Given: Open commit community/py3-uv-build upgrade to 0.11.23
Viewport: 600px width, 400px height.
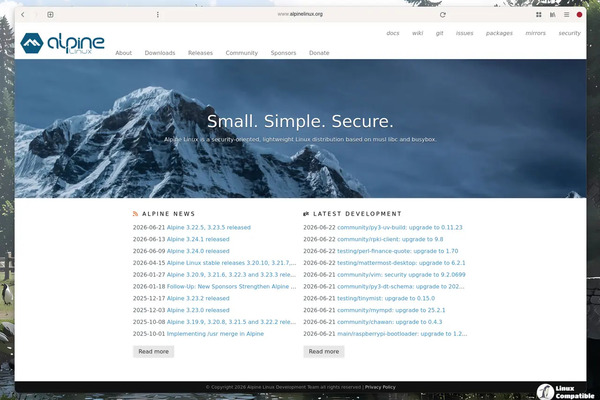Looking at the screenshot, I should 399,227.
